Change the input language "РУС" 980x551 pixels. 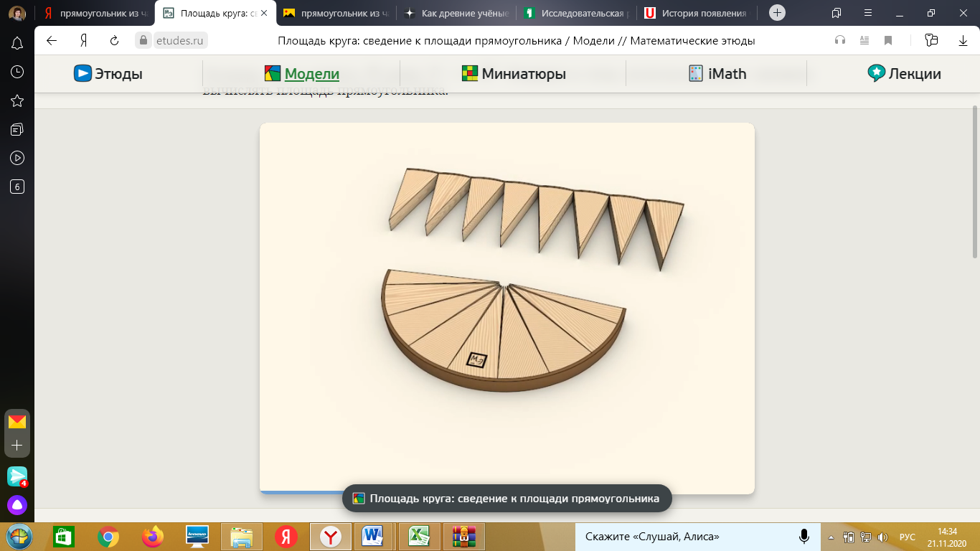point(908,537)
